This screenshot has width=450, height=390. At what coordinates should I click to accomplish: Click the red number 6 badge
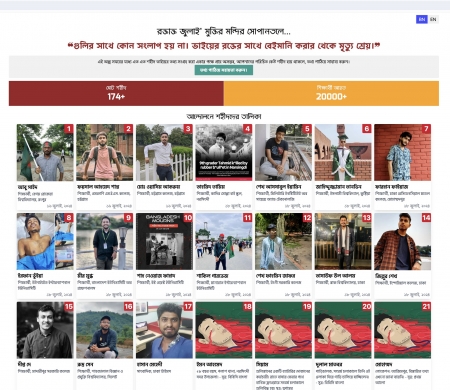[x=367, y=129]
